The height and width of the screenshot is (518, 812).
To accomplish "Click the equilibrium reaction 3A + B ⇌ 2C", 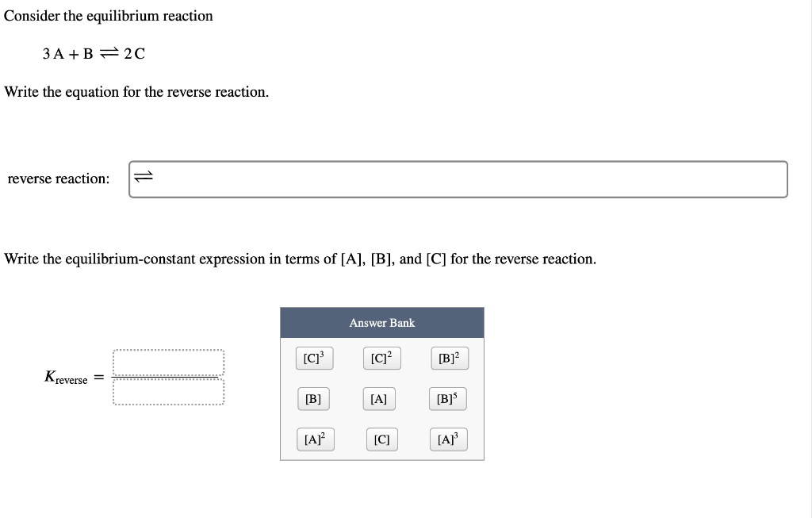I will (x=93, y=54).
